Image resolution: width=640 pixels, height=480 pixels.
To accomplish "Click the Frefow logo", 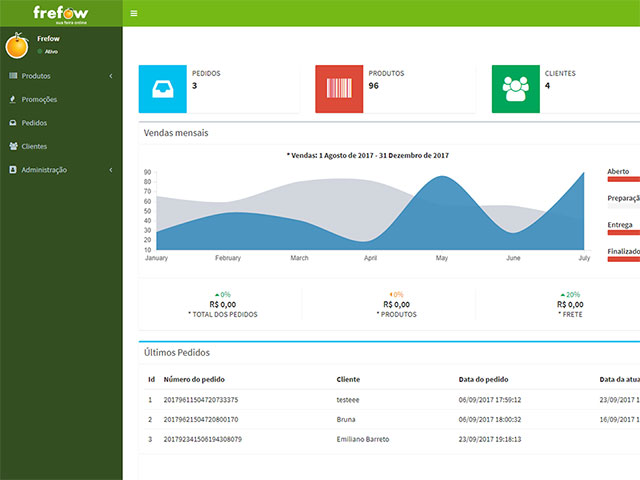I will pyautogui.click(x=61, y=12).
